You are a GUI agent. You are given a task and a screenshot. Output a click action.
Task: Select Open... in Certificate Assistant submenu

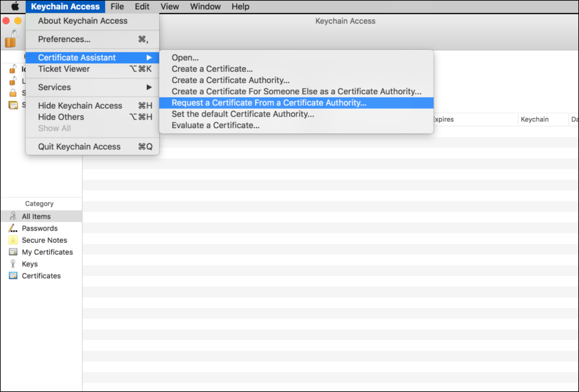(x=296, y=57)
